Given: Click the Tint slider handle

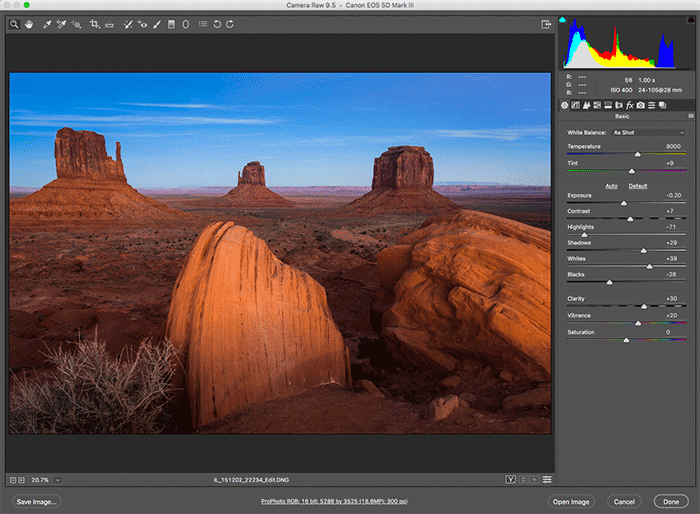Looking at the screenshot, I should (631, 171).
